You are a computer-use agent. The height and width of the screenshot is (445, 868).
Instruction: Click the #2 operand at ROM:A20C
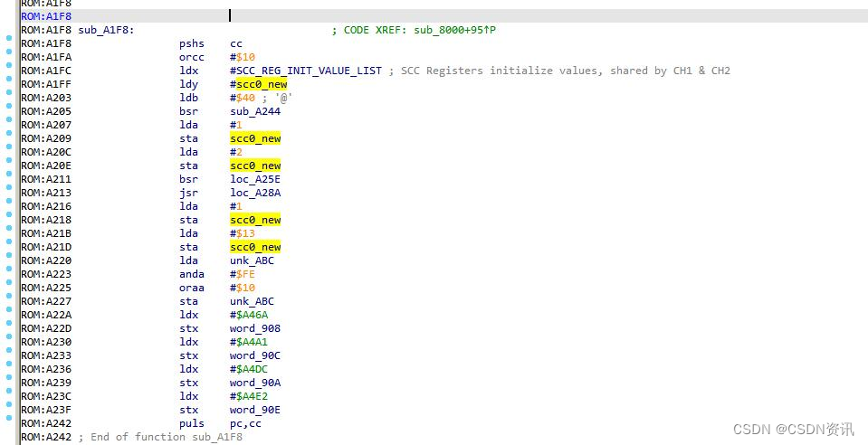pos(236,152)
